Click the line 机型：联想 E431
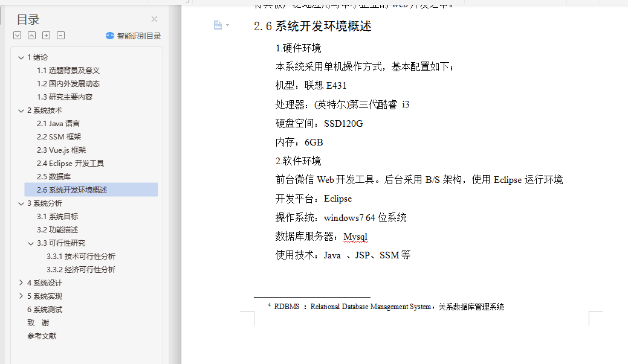The image size is (628, 364). tap(311, 85)
